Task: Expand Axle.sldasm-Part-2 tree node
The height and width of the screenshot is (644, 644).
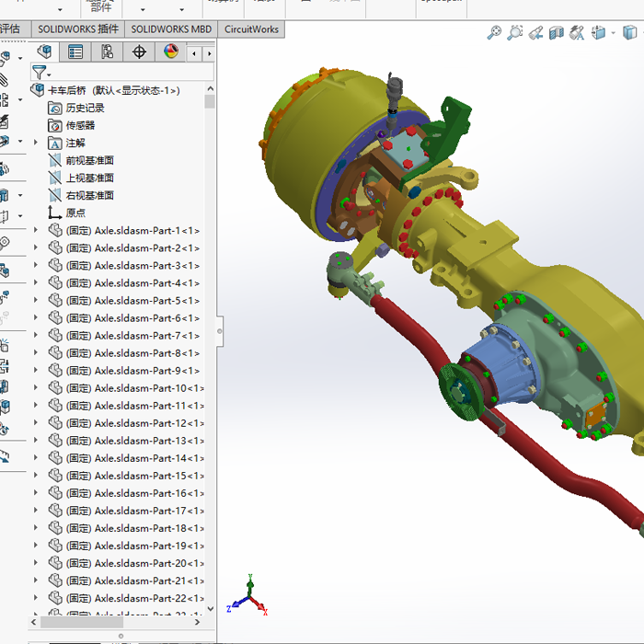Action: 36,247
